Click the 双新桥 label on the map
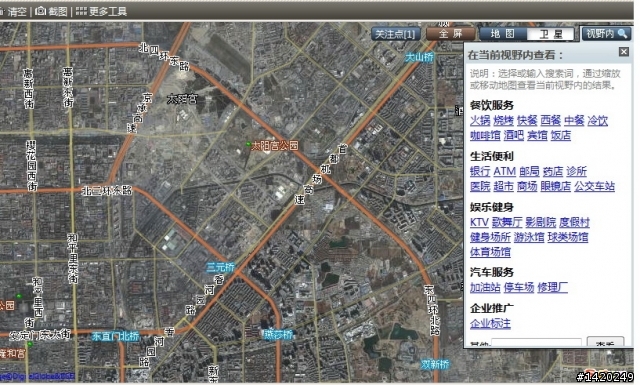Screen dimensions: 640x385 436,364
